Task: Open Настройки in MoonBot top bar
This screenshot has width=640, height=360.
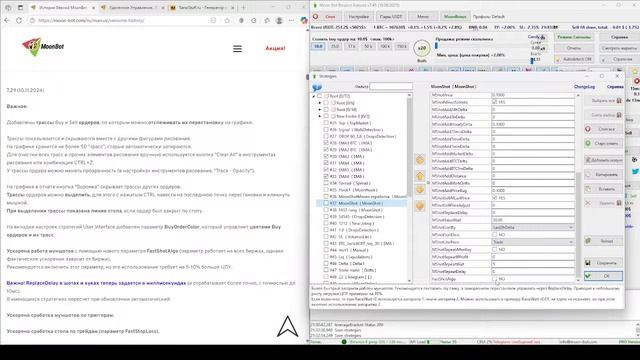Action: [359, 17]
